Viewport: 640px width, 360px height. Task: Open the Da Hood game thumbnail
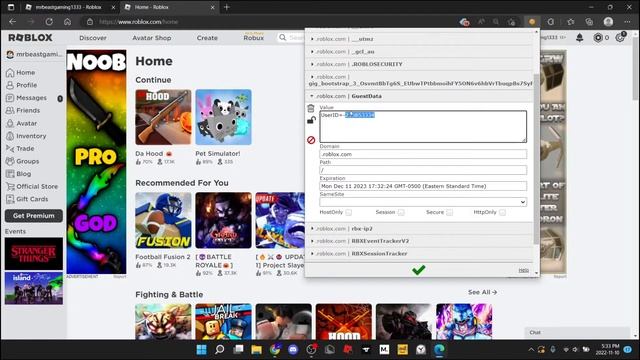click(x=163, y=117)
